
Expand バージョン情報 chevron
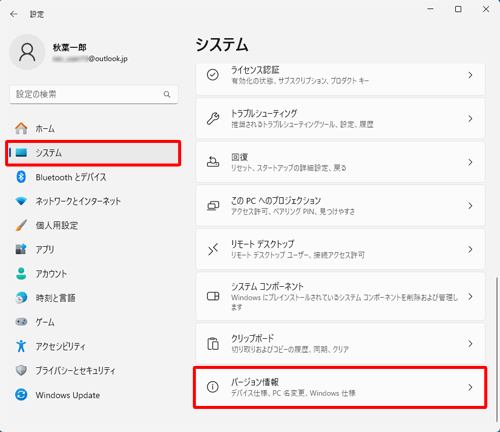coord(470,387)
